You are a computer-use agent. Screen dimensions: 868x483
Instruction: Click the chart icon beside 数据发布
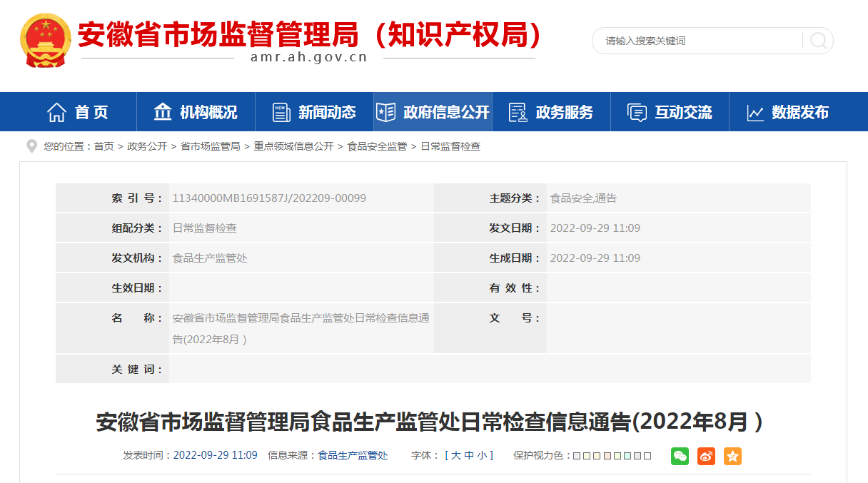click(x=755, y=112)
